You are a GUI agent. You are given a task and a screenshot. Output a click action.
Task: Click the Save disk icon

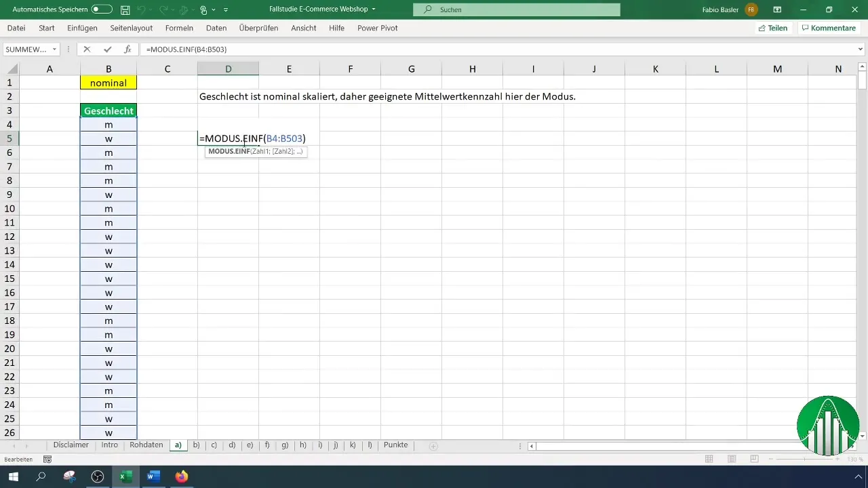point(125,9)
